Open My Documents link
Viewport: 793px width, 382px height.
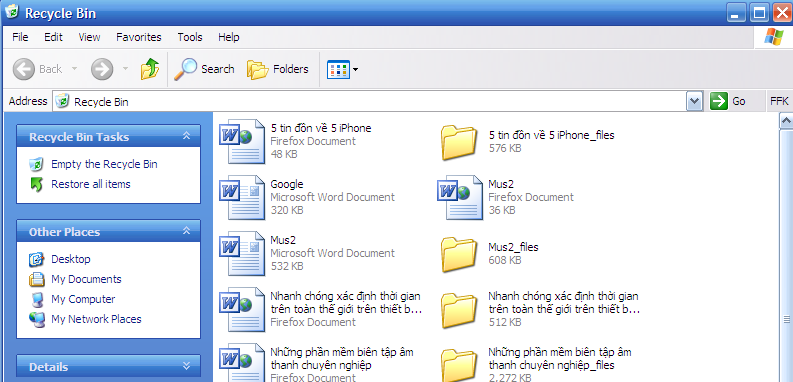click(86, 279)
